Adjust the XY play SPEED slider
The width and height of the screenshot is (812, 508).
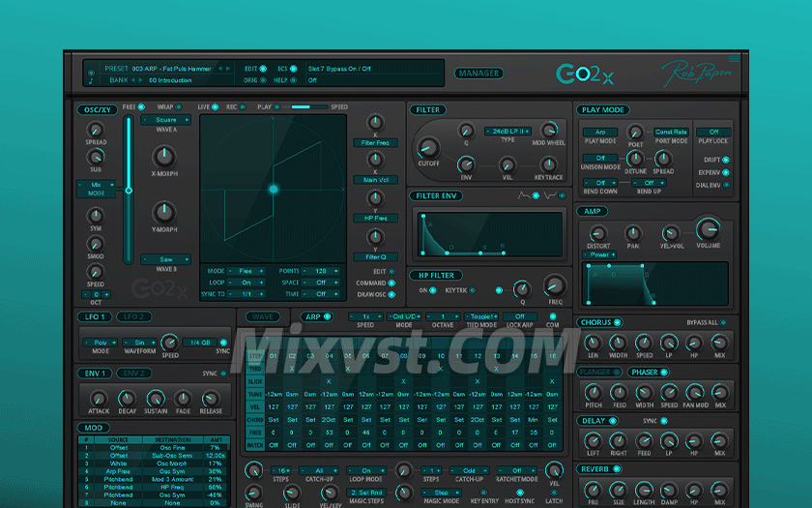pyautogui.click(x=309, y=106)
